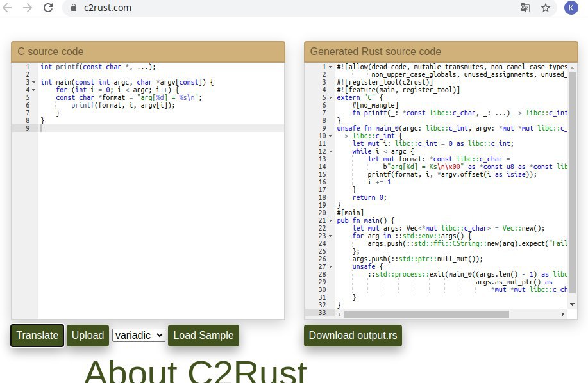Click Rust editor scroll right arrow
Viewport: 588px width, 383px height.
pos(563,314)
